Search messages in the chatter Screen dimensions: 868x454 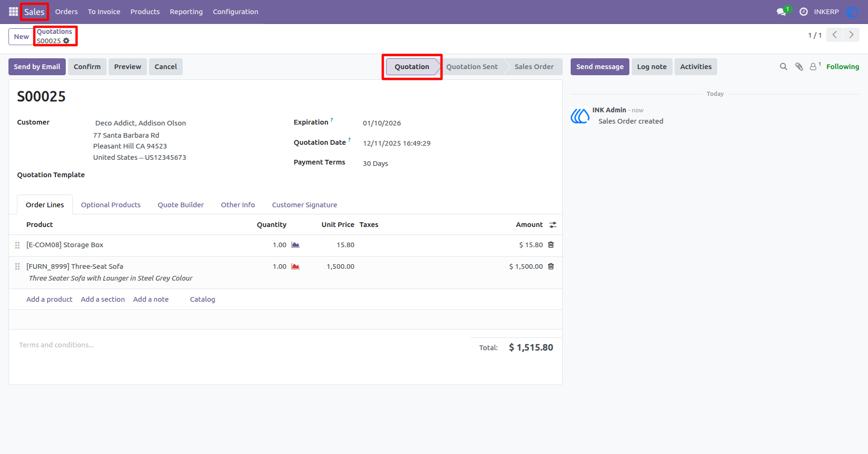coord(783,67)
